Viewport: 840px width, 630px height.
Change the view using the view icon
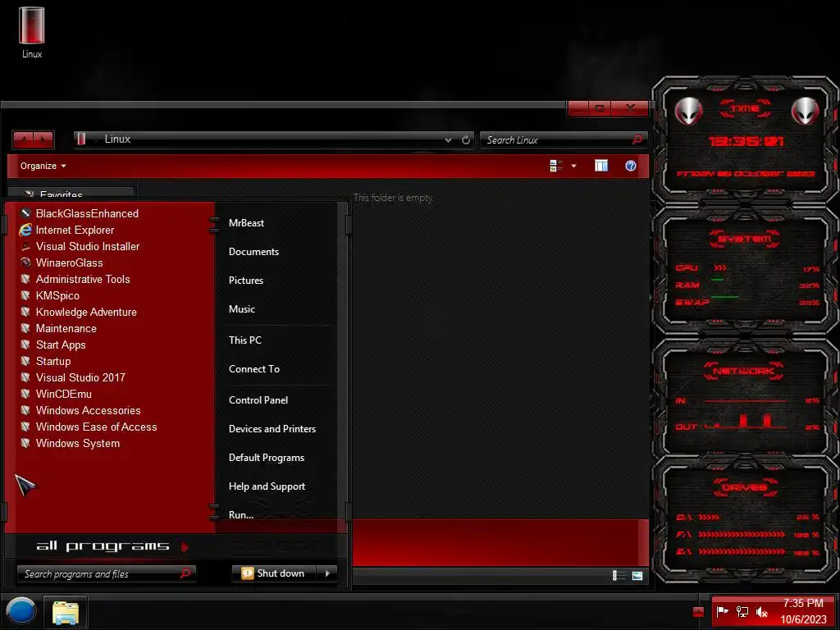[x=556, y=166]
